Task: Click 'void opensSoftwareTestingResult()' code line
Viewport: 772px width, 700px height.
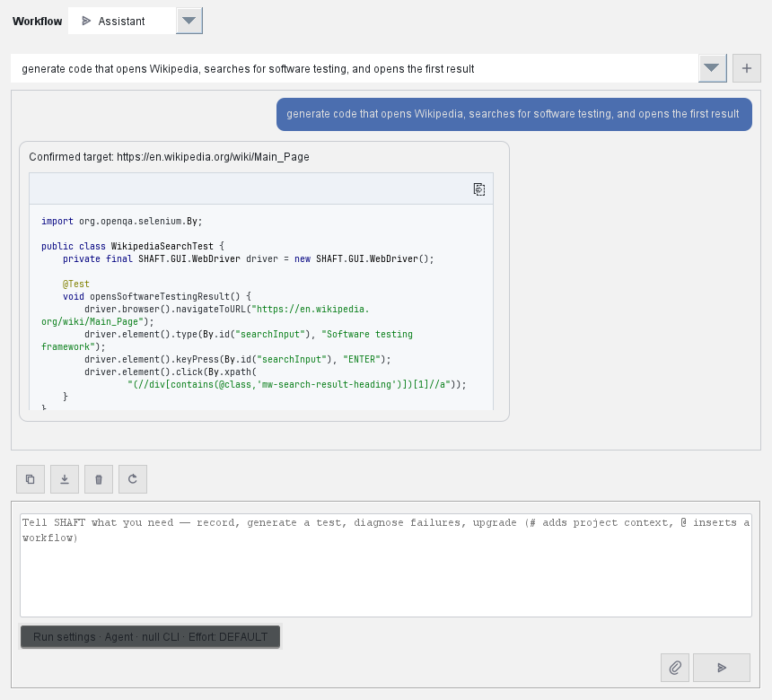Action: click(156, 296)
